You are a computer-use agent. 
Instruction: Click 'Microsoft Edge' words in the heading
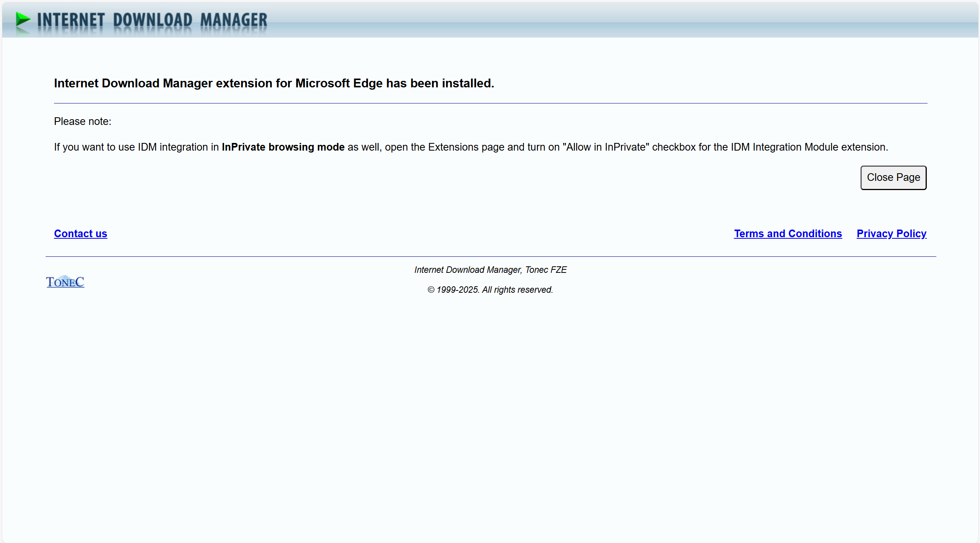tap(339, 83)
